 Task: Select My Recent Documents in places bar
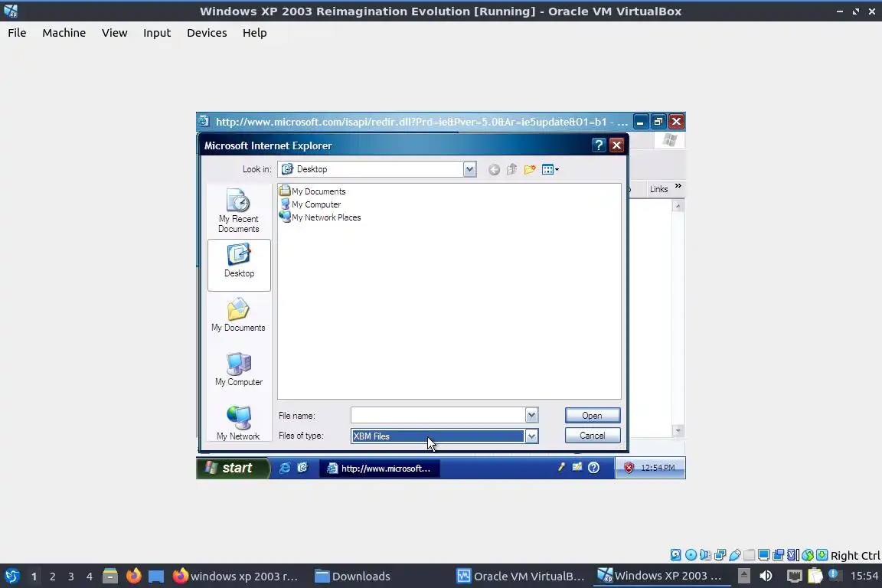(239, 211)
